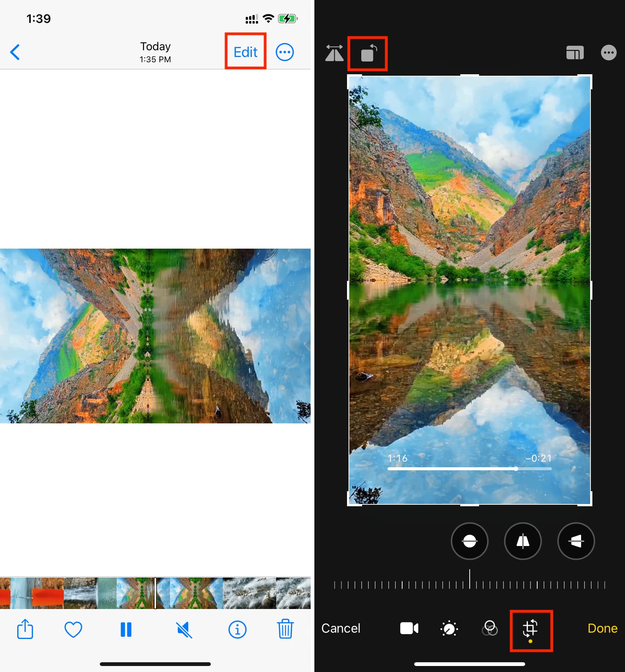Toggle the muted speaker icon
Viewport: 625px width, 672px height.
(x=184, y=629)
